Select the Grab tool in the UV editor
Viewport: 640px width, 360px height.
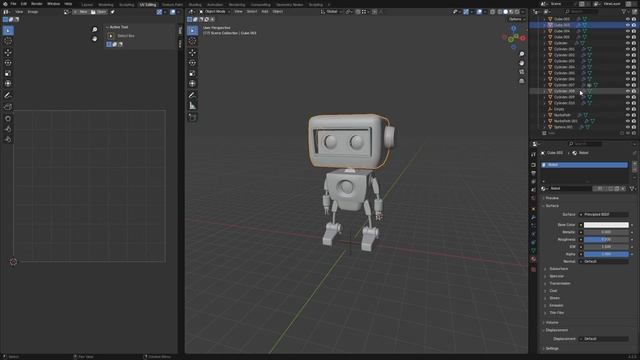(x=8, y=118)
